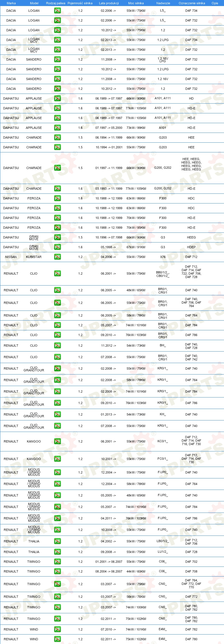This screenshot has width=224, height=644.
Task: Click the HDEP engine code cell
Action: (x=191, y=247)
